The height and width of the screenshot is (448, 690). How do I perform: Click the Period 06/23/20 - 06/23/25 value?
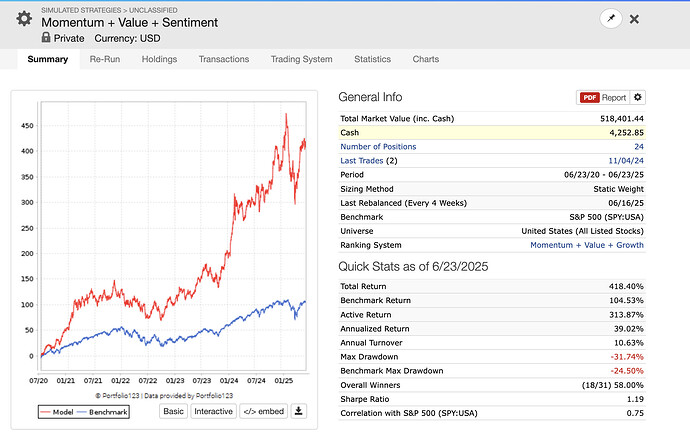click(604, 175)
